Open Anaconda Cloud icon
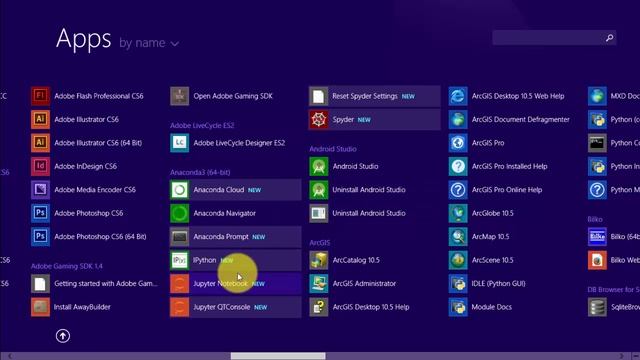This screenshot has height=360, width=640. pos(180,189)
